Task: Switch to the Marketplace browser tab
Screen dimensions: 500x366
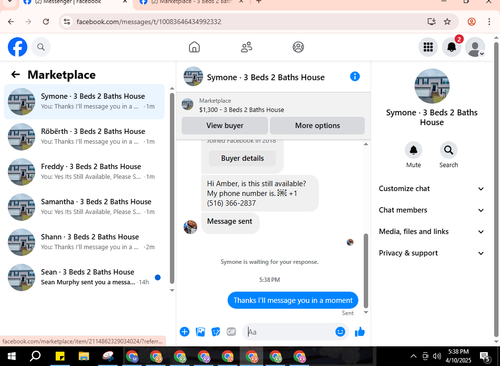Action: (x=192, y=2)
